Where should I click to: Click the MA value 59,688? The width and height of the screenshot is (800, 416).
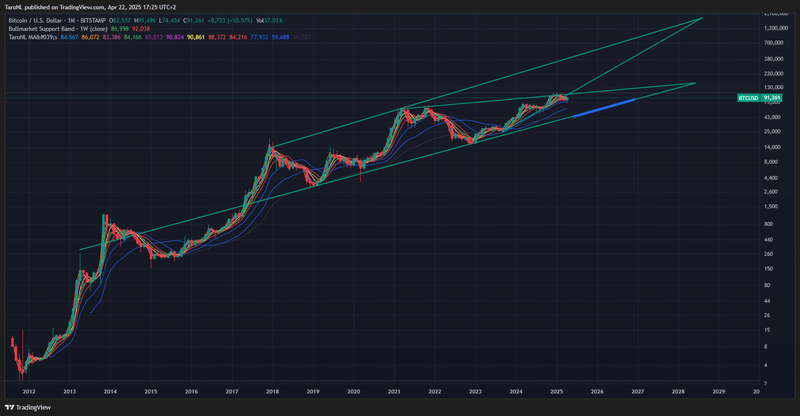point(280,37)
